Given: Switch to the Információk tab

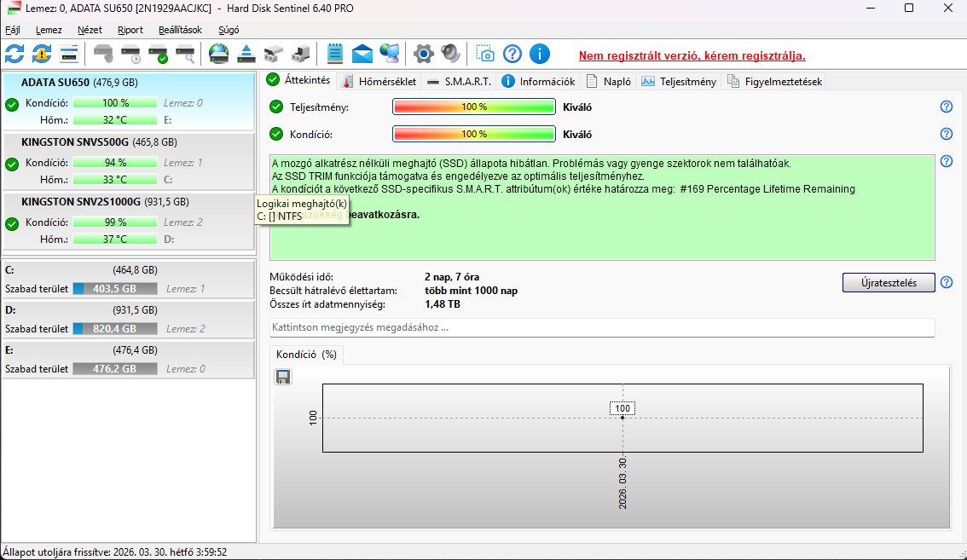Looking at the screenshot, I should [538, 82].
